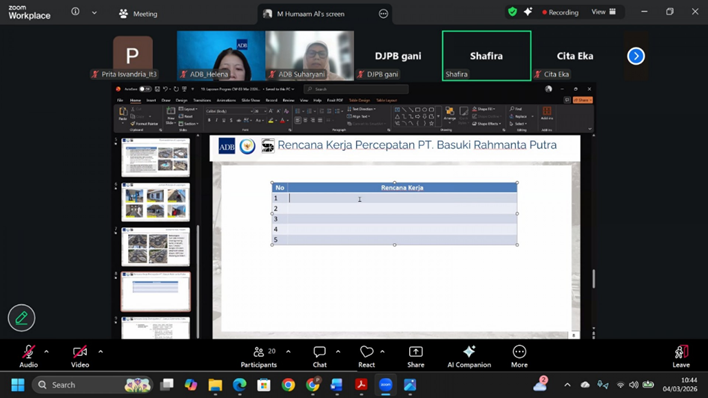Image resolution: width=708 pixels, height=398 pixels.
Task: Click the New Slide icon
Action: 170,112
